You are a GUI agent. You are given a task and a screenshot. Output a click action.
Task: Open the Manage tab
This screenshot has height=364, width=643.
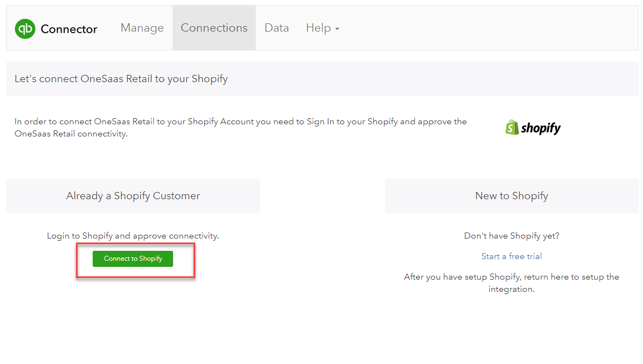[142, 28]
